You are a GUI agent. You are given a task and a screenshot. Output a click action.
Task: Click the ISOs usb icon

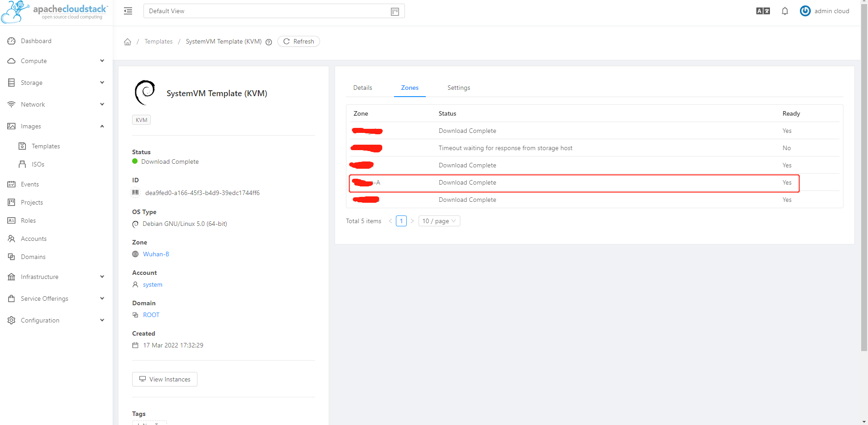(22, 164)
